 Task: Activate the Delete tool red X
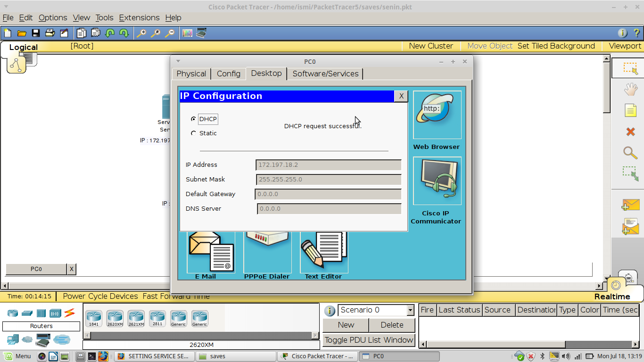tap(630, 132)
